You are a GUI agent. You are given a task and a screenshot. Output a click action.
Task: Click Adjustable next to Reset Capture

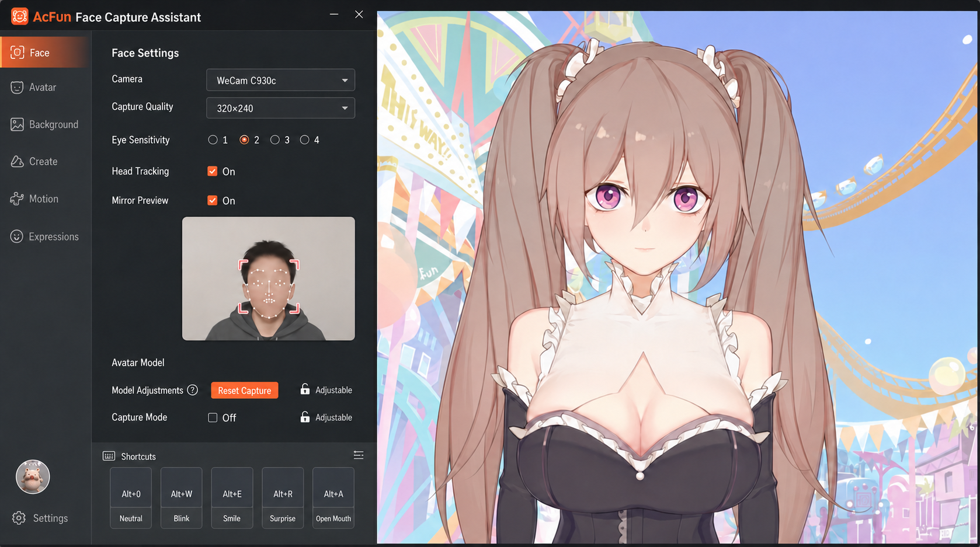click(333, 390)
